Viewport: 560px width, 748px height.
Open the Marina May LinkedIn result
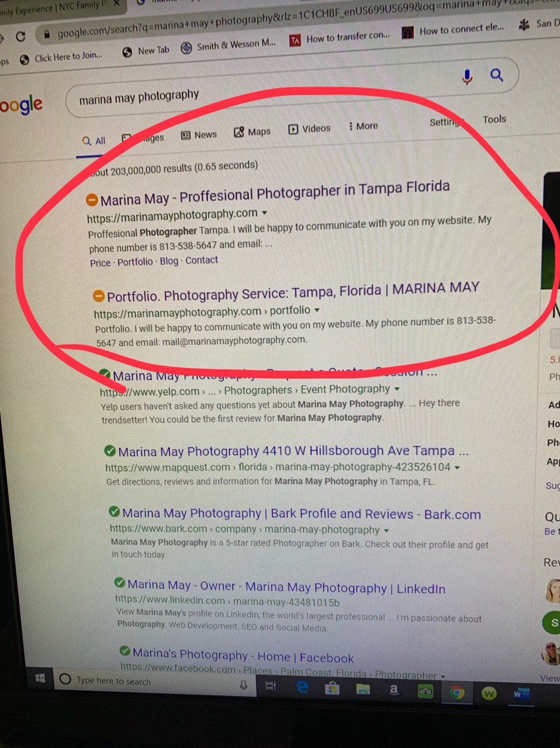(x=286, y=587)
